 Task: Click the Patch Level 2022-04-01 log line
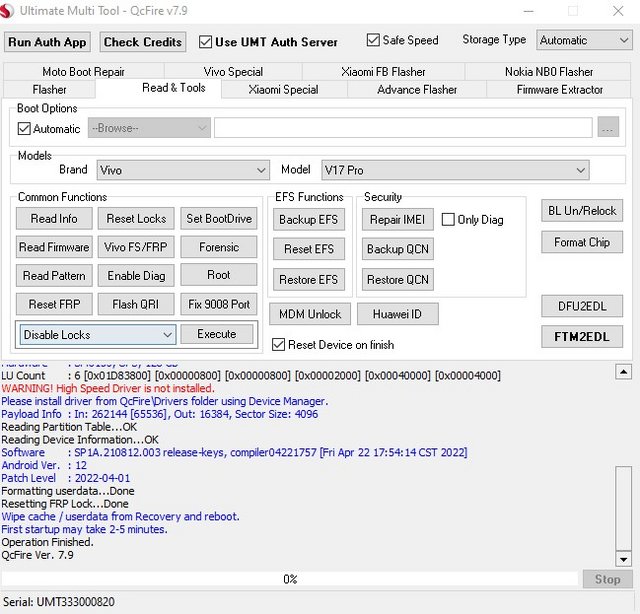click(x=65, y=478)
